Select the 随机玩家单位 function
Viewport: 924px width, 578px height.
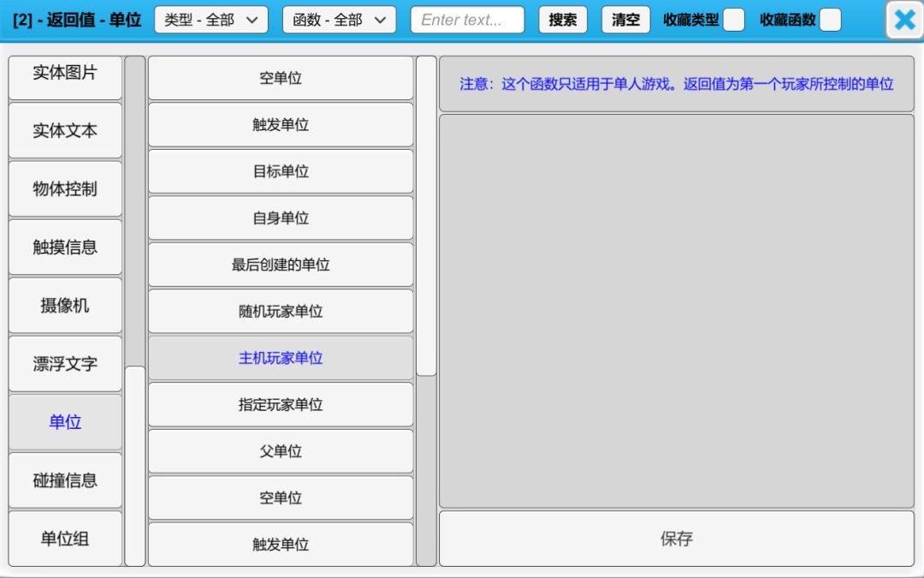[281, 312]
